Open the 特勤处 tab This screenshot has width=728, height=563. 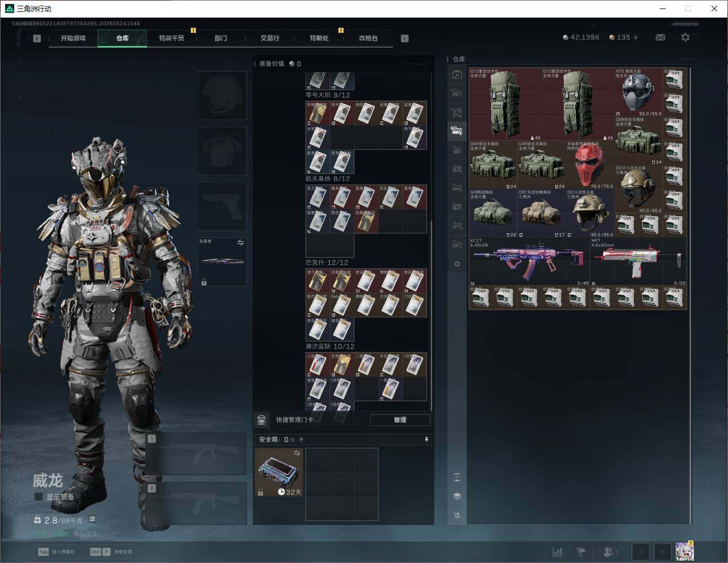coord(319,38)
